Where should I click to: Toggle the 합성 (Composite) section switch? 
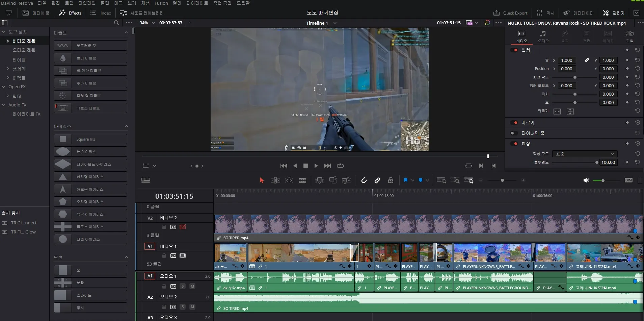tap(514, 144)
